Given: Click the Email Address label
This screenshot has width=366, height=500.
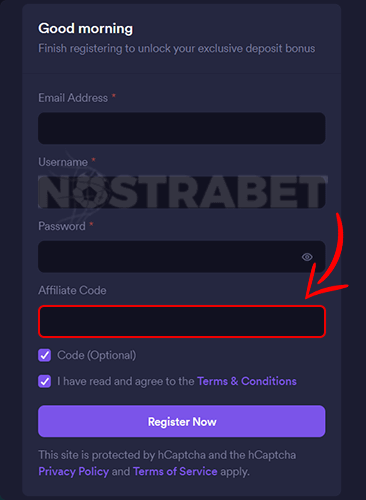Looking at the screenshot, I should (x=73, y=98).
